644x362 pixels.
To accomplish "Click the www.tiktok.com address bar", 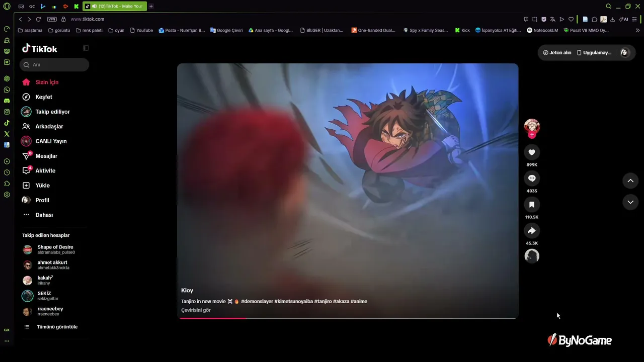I will (x=87, y=19).
